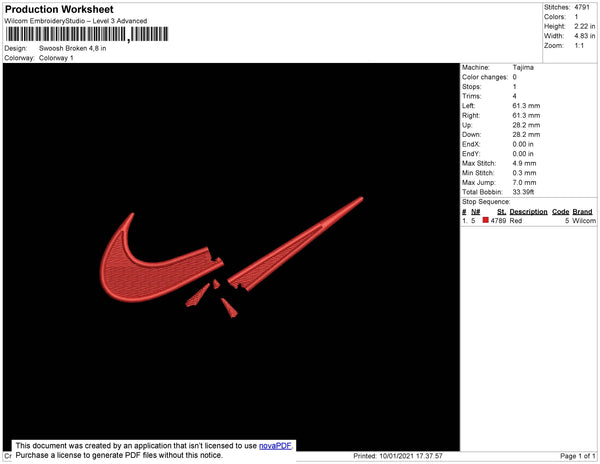The image size is (600, 464).
Task: Select the height value '2.22 in'
Action: (x=585, y=26)
